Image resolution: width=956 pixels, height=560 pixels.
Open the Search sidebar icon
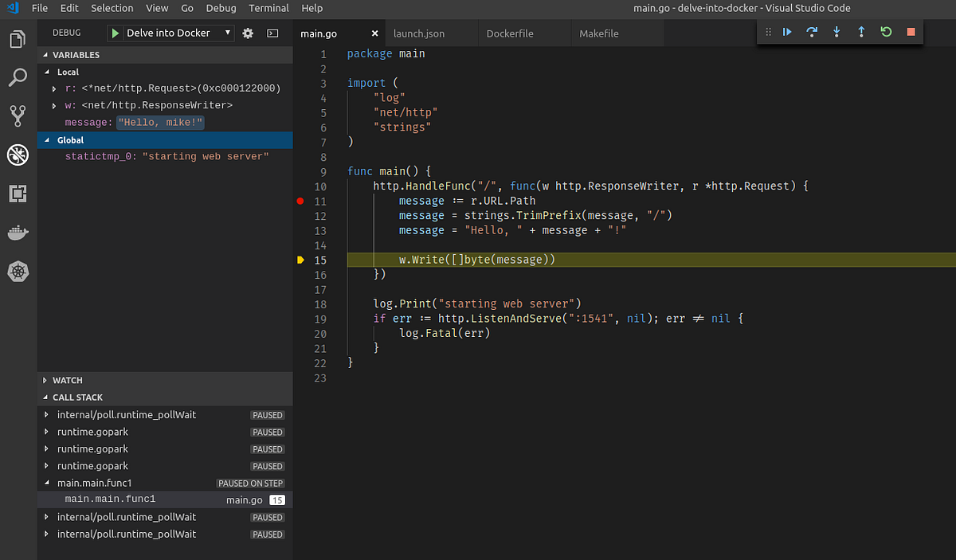pyautogui.click(x=18, y=76)
